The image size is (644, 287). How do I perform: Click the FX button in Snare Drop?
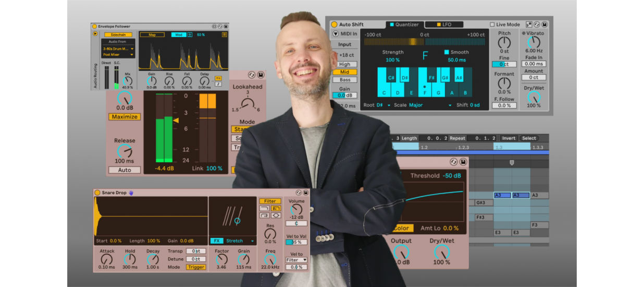[x=217, y=241]
